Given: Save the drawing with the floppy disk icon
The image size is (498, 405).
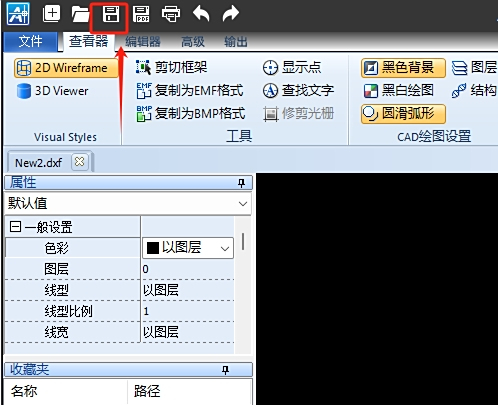Looking at the screenshot, I should pos(111,14).
